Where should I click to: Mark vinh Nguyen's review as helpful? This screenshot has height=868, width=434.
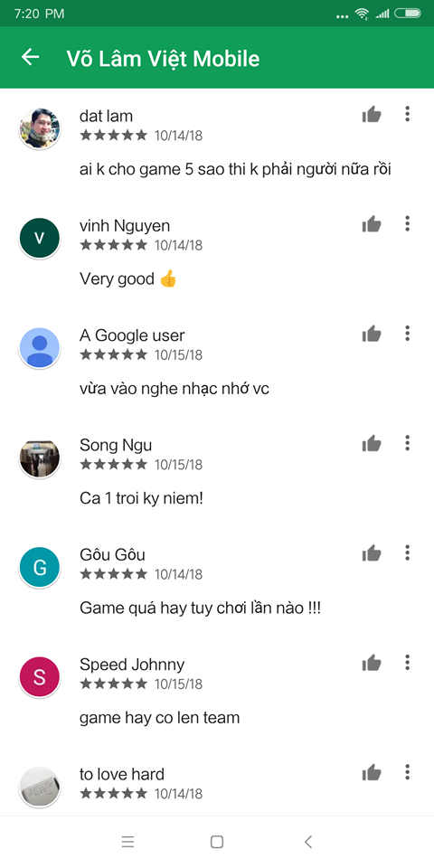pos(372,224)
